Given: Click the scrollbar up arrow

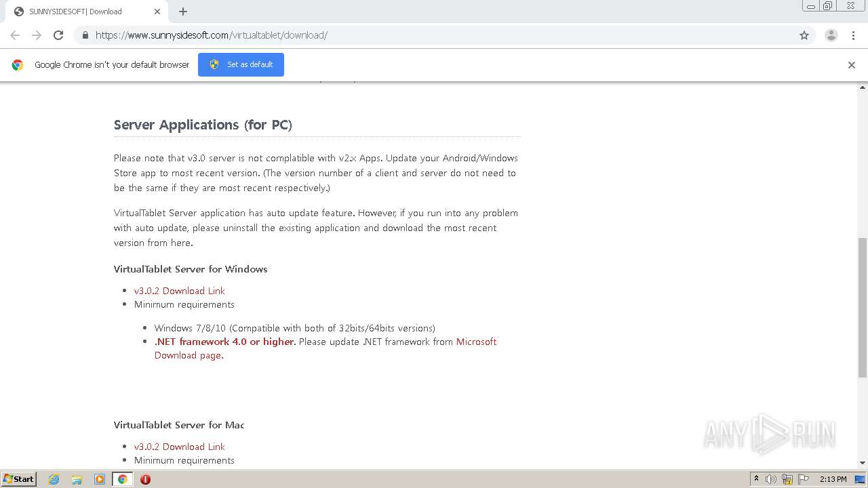Looking at the screenshot, I should click(863, 87).
